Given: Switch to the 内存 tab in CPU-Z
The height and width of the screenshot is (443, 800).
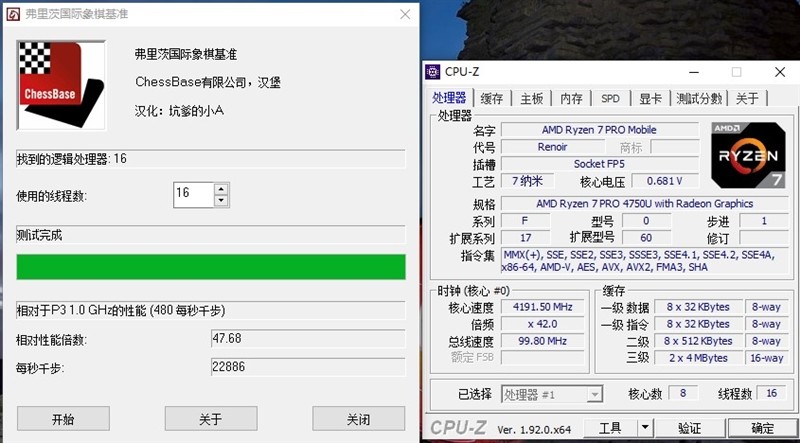Looking at the screenshot, I should click(571, 99).
